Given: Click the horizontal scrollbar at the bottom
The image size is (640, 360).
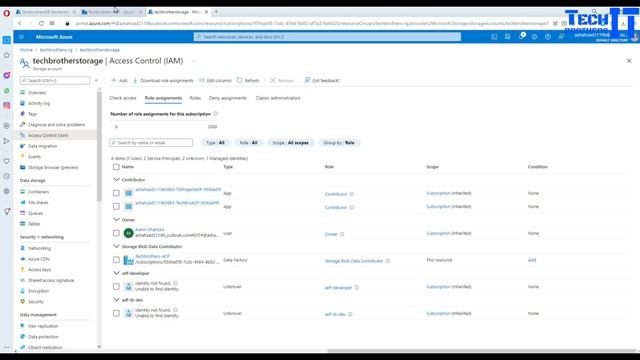Looking at the screenshot, I should pyautogui.click(x=482, y=351).
